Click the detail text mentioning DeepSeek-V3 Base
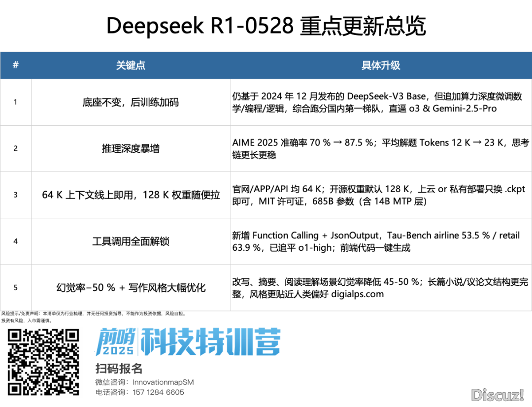This screenshot has height=407, width=532. click(377, 102)
